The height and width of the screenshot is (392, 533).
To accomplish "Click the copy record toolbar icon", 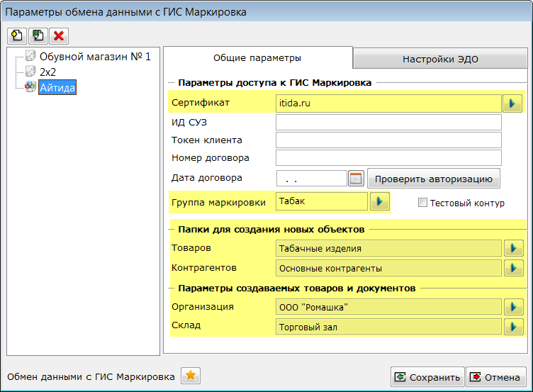I will click(38, 35).
